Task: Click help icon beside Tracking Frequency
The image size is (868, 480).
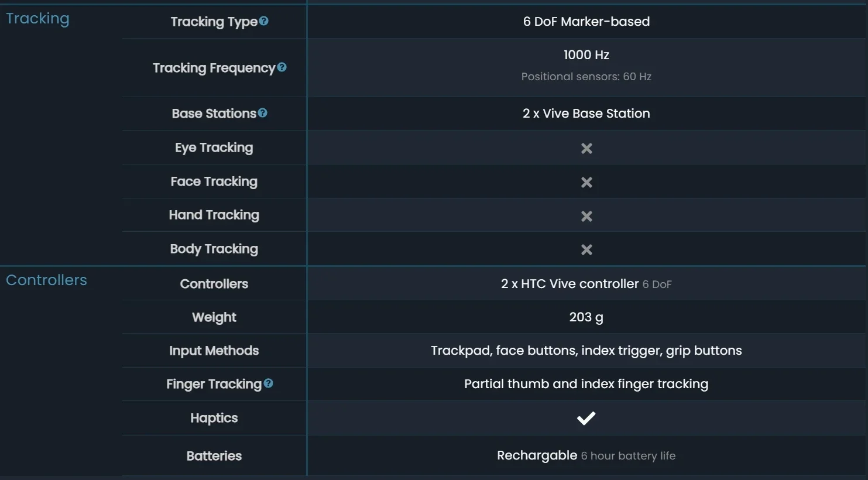Action: click(282, 67)
